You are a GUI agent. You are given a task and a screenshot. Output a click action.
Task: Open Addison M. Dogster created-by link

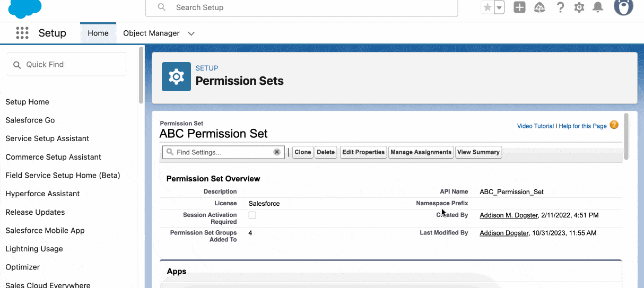pos(509,215)
